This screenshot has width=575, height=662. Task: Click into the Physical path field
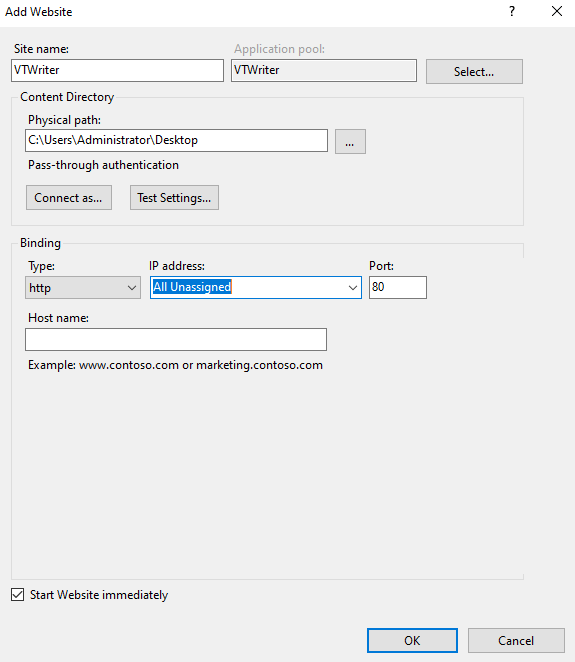coord(176,141)
